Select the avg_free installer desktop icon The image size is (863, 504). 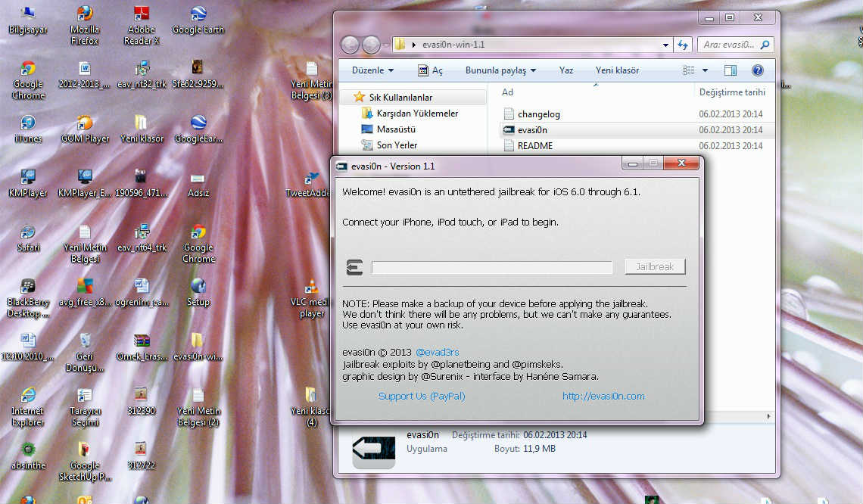(x=85, y=293)
